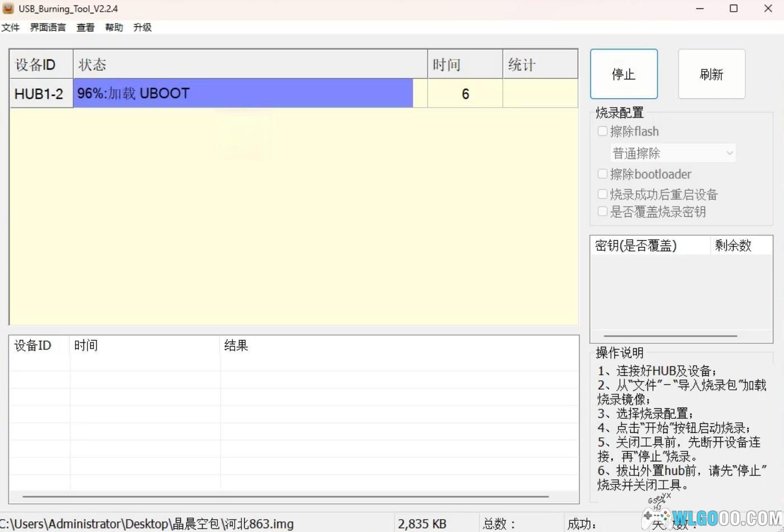
Task: Toggle 是否覆盖烧录密钥 checkbox
Action: [x=603, y=212]
